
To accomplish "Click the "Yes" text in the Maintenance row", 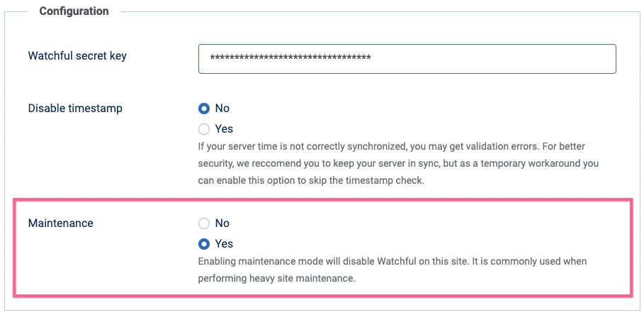I will tap(225, 244).
